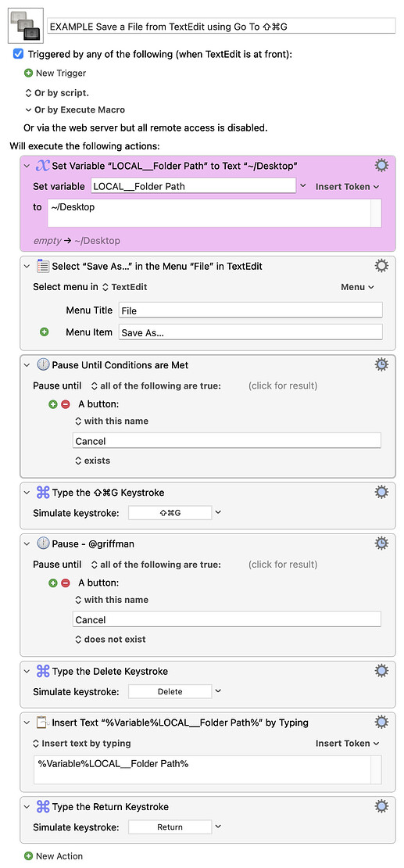Open gear menu of Pause - @griffman action
The image size is (404, 868).
tap(381, 543)
